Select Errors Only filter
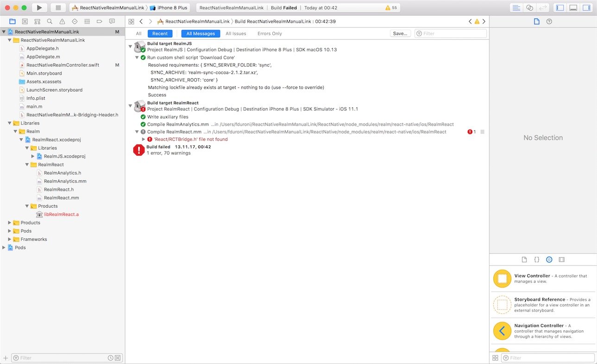Viewport: 597px width, 364px height. 270,33
